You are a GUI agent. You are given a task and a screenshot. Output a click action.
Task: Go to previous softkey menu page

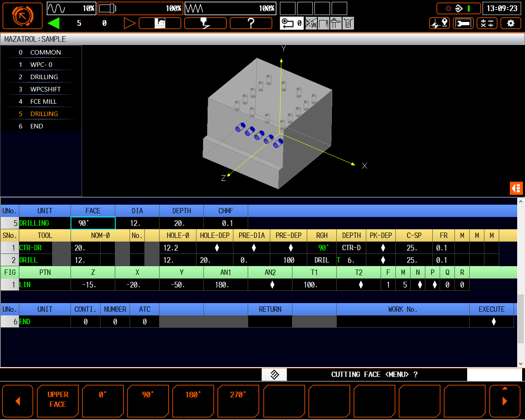(18, 401)
